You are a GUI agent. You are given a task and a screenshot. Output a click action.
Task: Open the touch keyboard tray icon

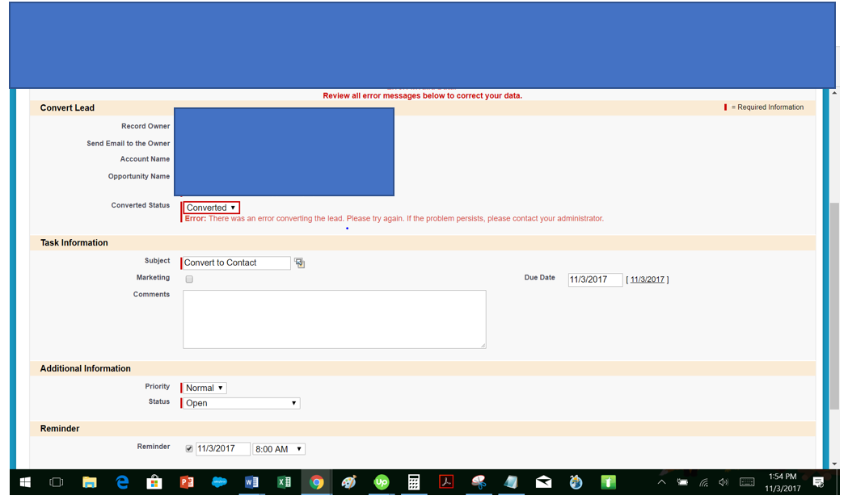click(747, 482)
